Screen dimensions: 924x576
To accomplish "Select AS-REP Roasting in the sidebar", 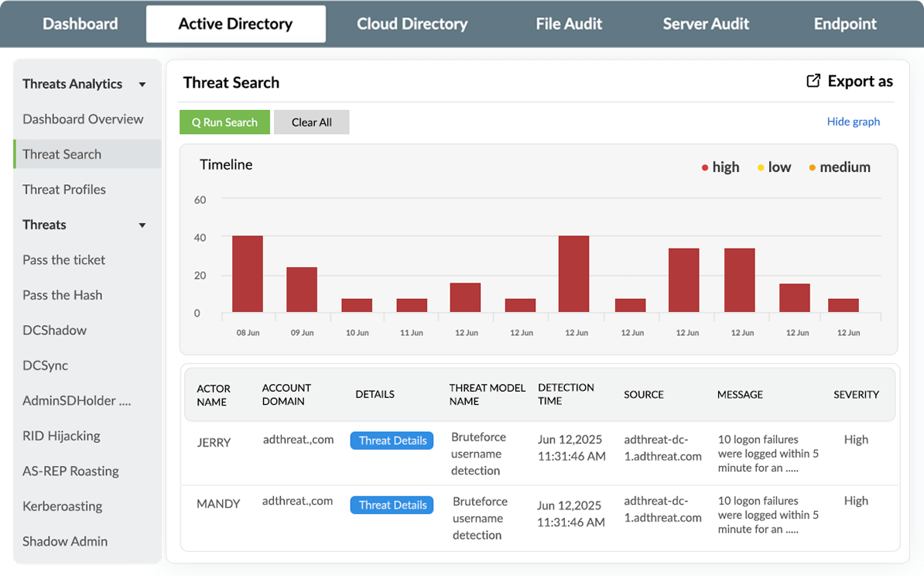I will tap(70, 471).
